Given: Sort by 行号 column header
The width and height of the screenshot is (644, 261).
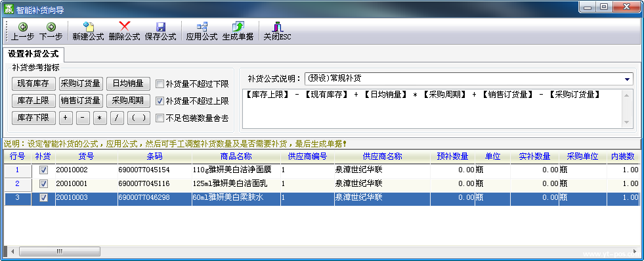Looking at the screenshot, I should point(18,156).
